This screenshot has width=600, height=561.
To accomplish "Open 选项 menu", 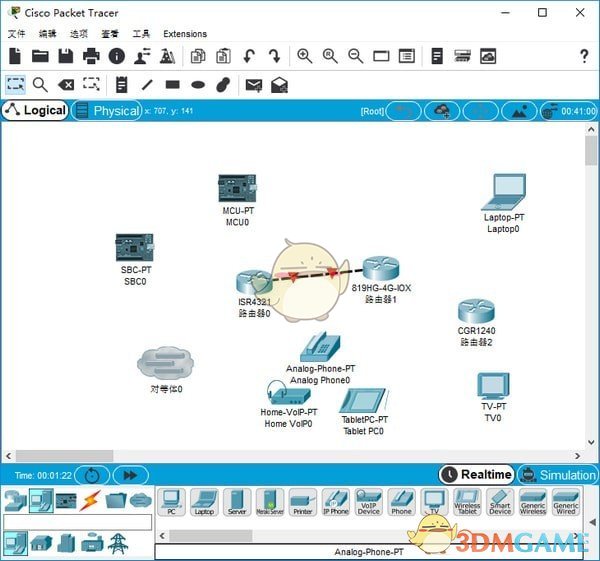I will pos(79,34).
